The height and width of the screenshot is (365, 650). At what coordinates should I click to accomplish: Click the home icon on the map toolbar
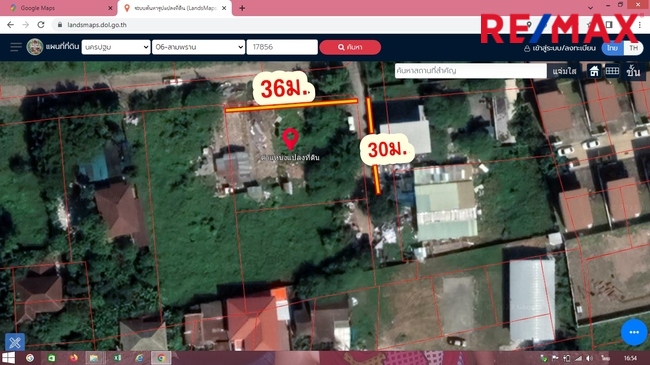point(594,71)
